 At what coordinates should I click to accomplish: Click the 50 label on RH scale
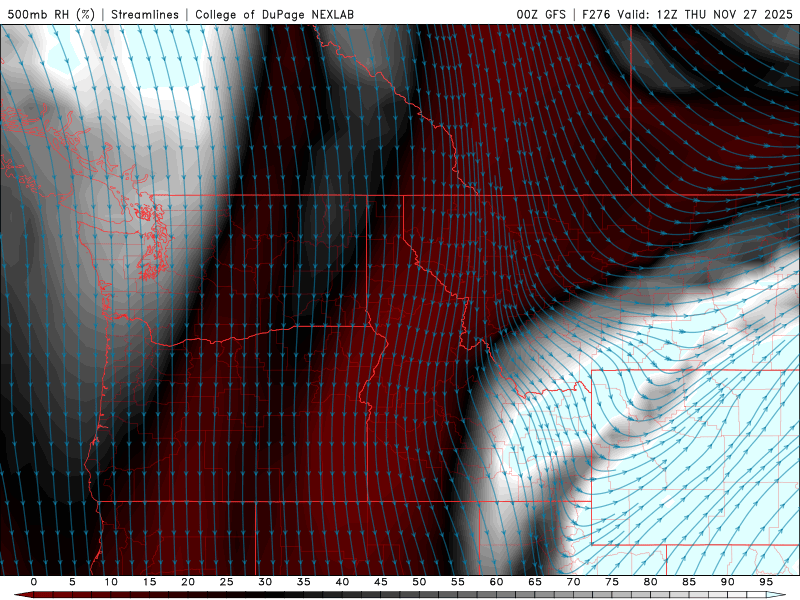click(419, 582)
